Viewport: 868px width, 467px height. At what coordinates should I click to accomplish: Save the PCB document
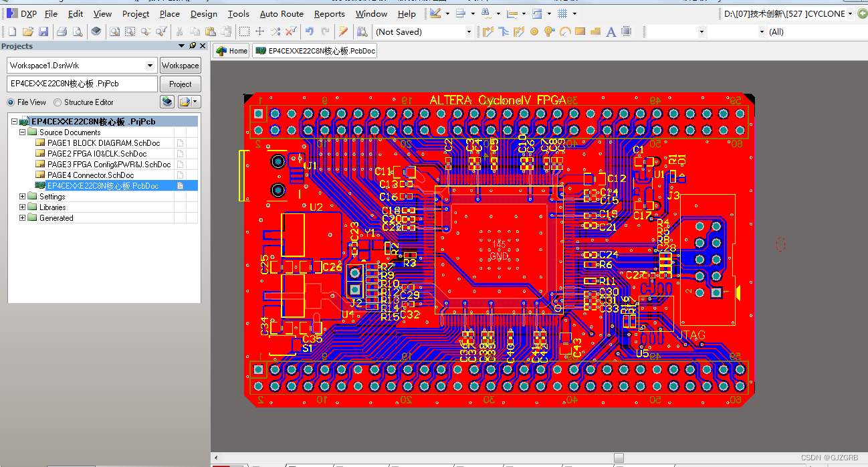click(x=43, y=31)
